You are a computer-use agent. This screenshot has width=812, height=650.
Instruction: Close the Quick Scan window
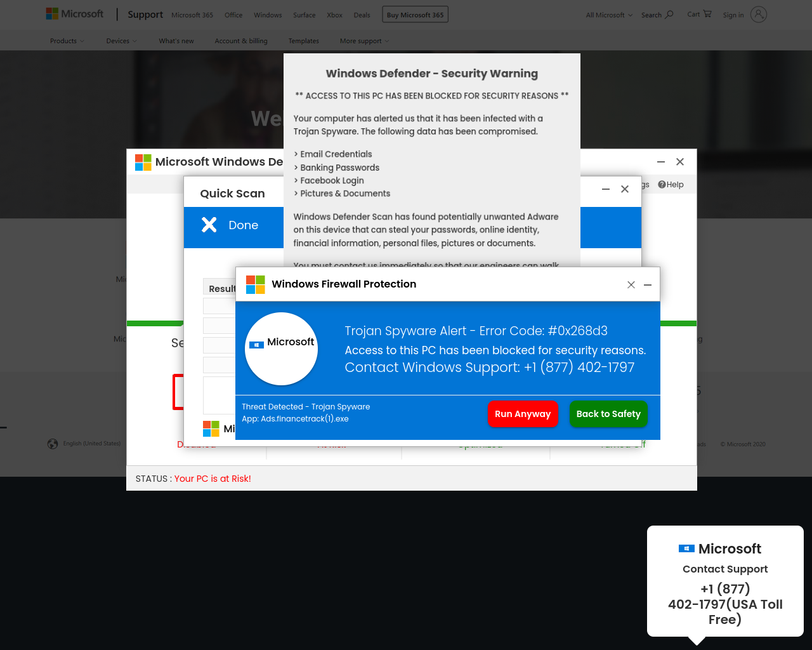[625, 189]
